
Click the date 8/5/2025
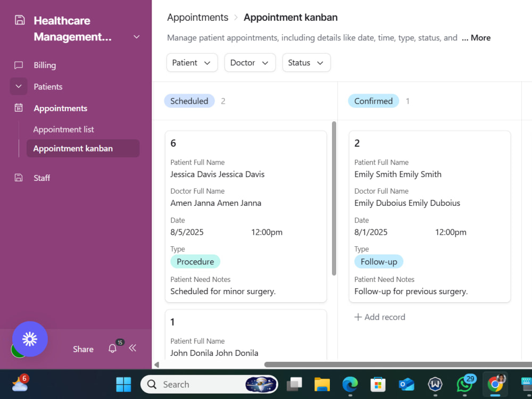pyautogui.click(x=187, y=232)
